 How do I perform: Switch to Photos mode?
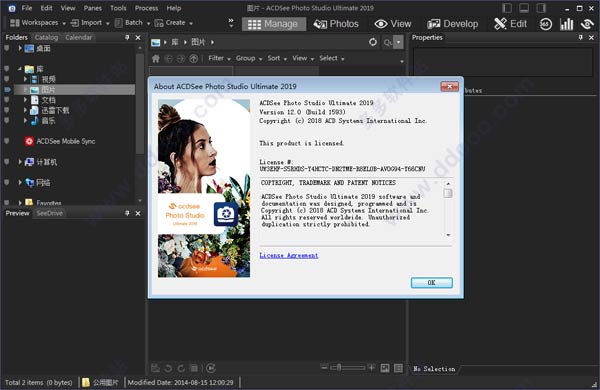pyautogui.click(x=336, y=24)
